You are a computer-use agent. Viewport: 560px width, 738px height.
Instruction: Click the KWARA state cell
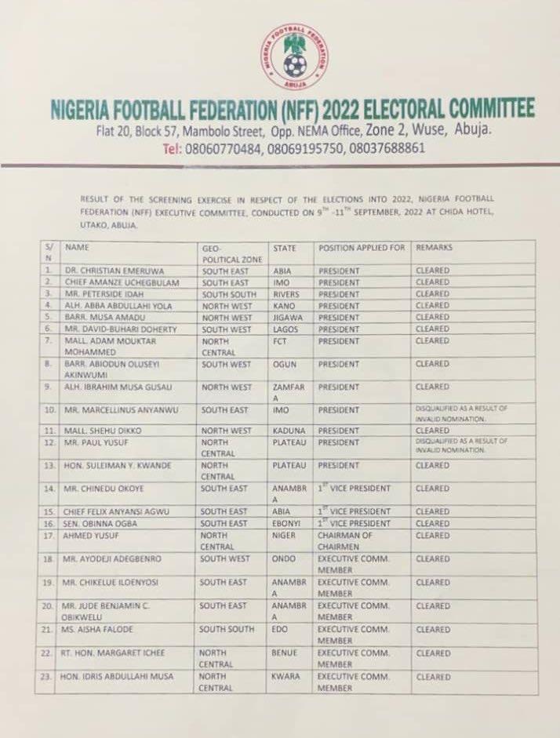[x=287, y=677]
